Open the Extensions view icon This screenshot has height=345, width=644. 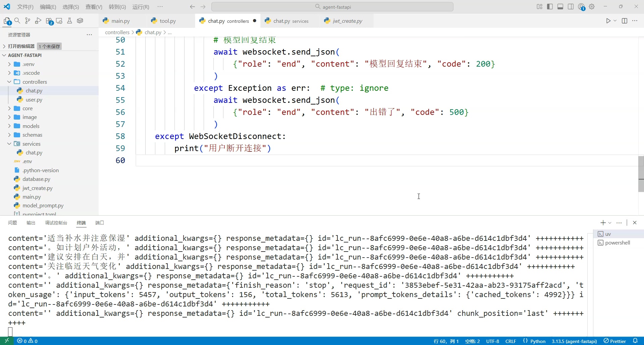point(49,21)
